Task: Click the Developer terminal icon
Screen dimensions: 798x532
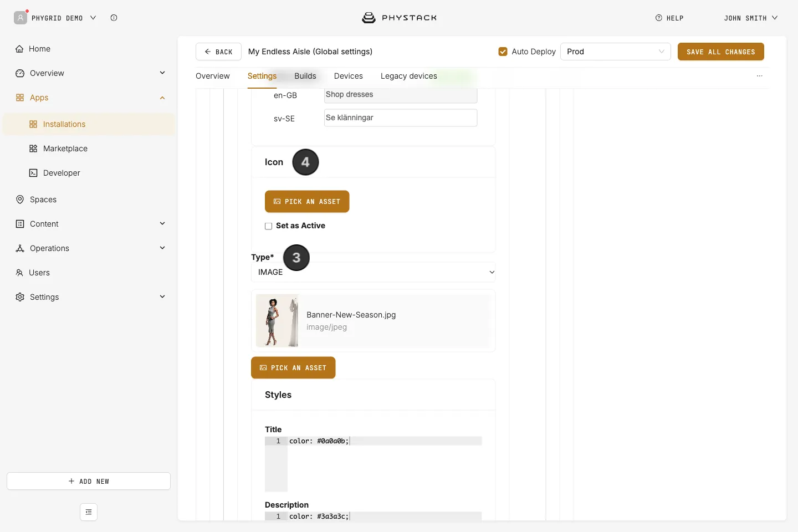Action: coord(33,173)
